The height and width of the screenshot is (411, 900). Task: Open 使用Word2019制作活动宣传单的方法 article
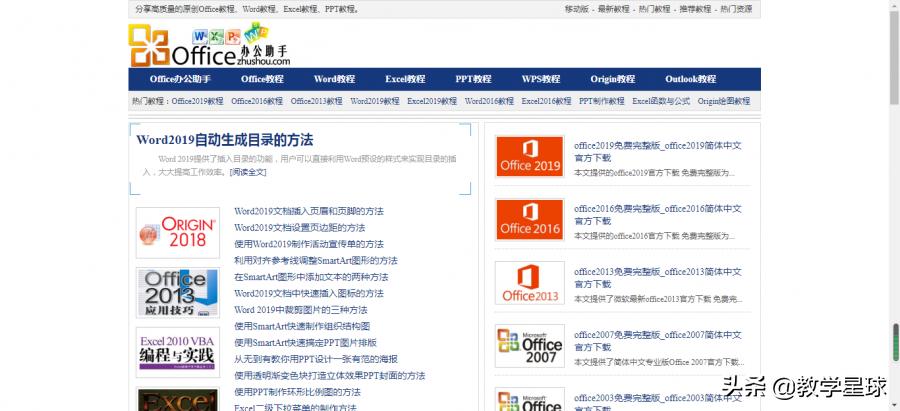pos(309,244)
